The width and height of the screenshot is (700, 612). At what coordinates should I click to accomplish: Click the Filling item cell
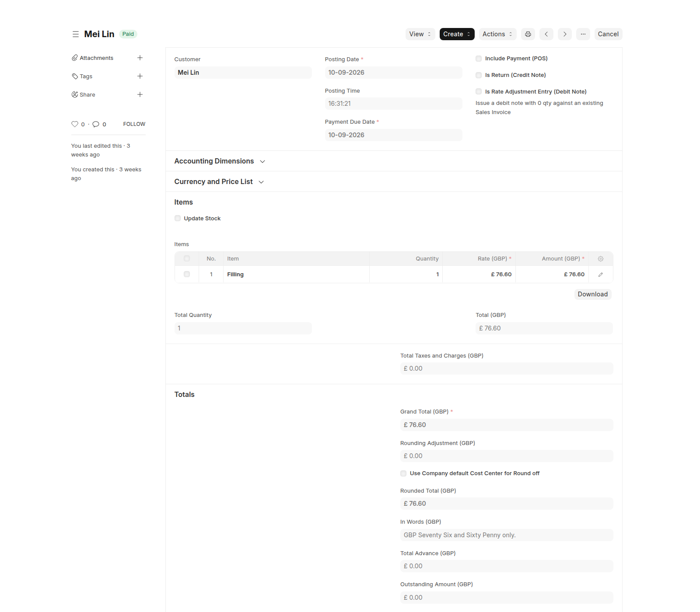tap(296, 275)
